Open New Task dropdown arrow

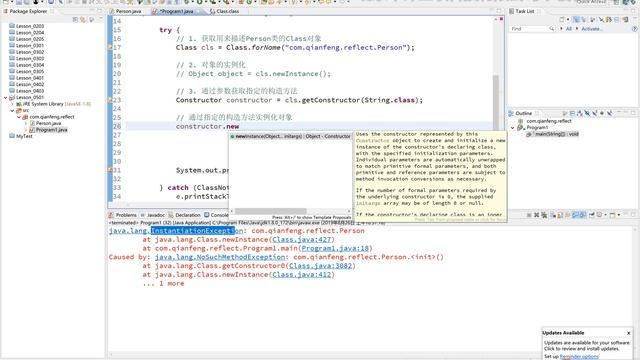568,19
